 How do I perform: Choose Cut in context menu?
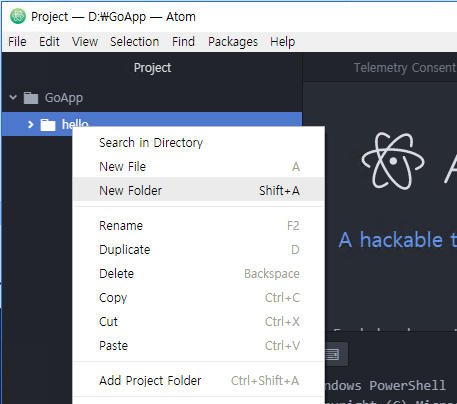coord(199,322)
